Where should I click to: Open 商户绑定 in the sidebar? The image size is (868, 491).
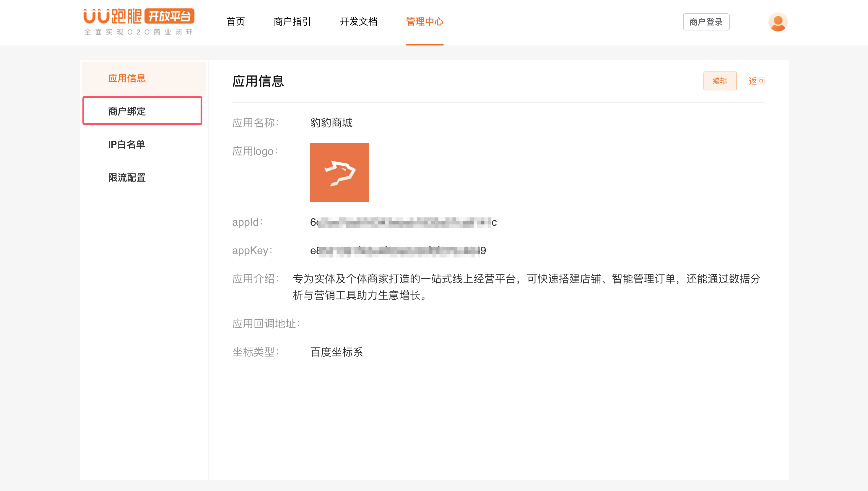(x=127, y=111)
